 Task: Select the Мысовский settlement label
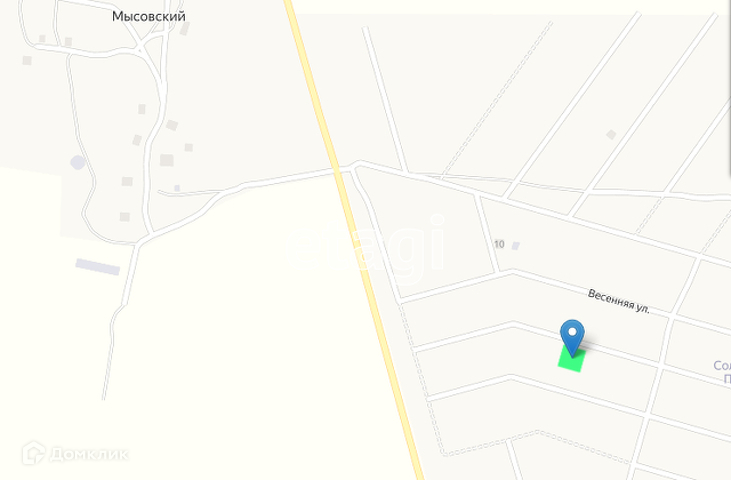coord(149,16)
